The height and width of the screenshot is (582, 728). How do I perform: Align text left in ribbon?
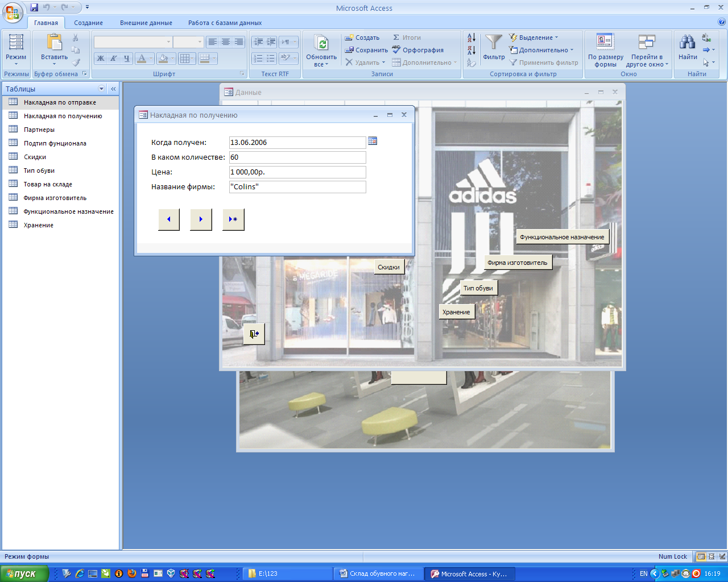tap(212, 42)
